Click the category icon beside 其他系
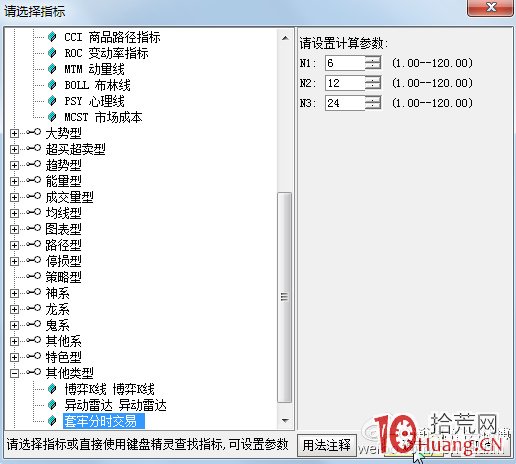Image resolution: width=516 pixels, height=464 pixels. [34, 340]
